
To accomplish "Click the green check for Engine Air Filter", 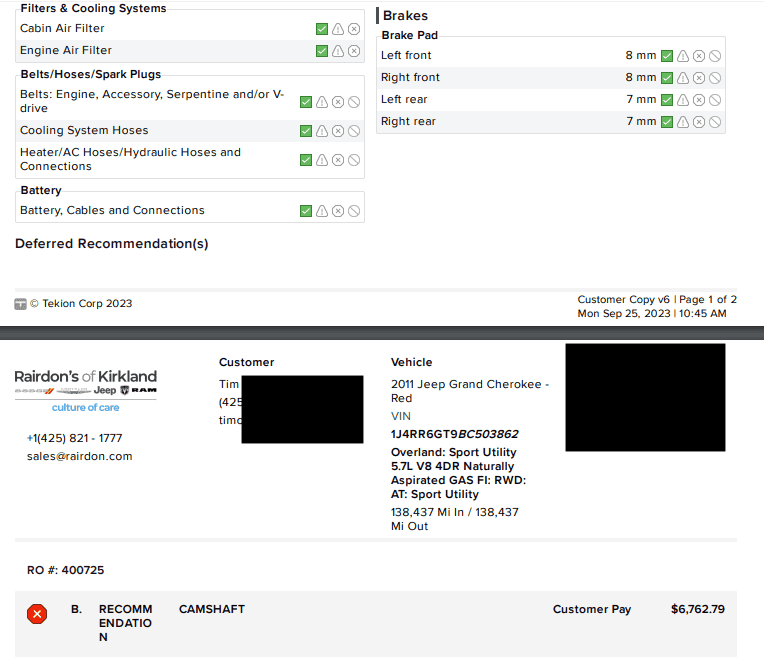I will tap(322, 51).
